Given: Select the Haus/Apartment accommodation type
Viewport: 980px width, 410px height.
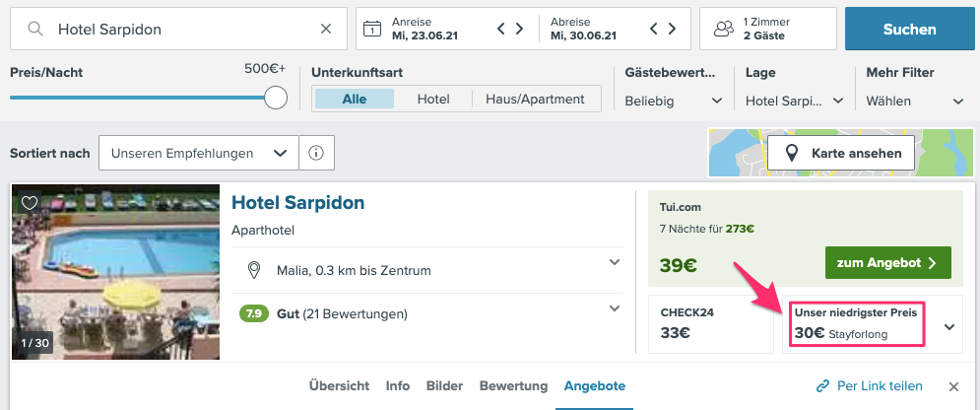Looking at the screenshot, I should pyautogui.click(x=535, y=99).
